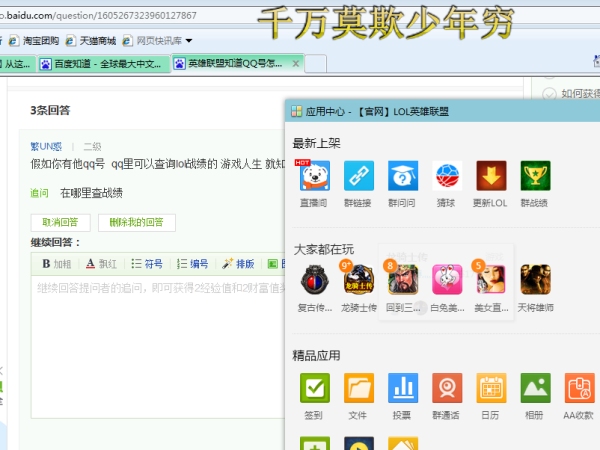Image resolution: width=600 pixels, height=450 pixels.
Task: Click the 取消回答 button
Action: click(60, 223)
